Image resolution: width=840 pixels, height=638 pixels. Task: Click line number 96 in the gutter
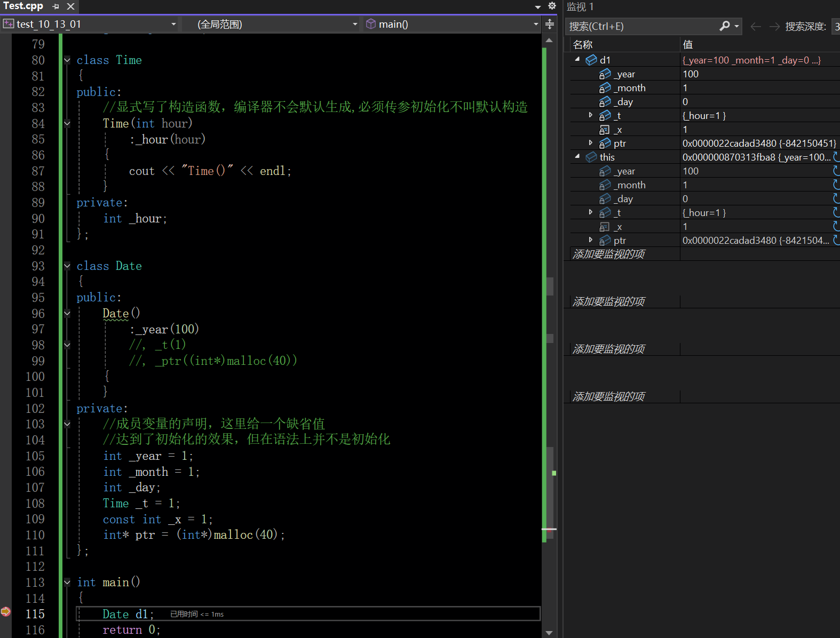coord(38,314)
